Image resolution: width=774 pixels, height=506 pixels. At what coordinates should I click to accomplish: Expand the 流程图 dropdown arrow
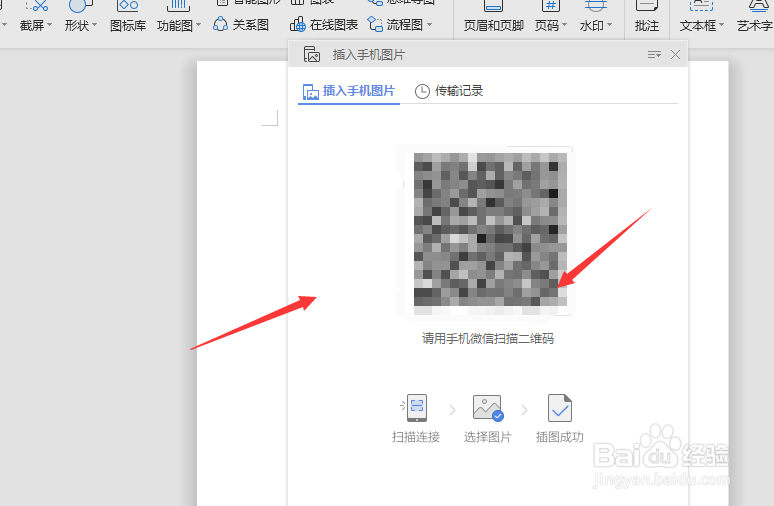429,25
